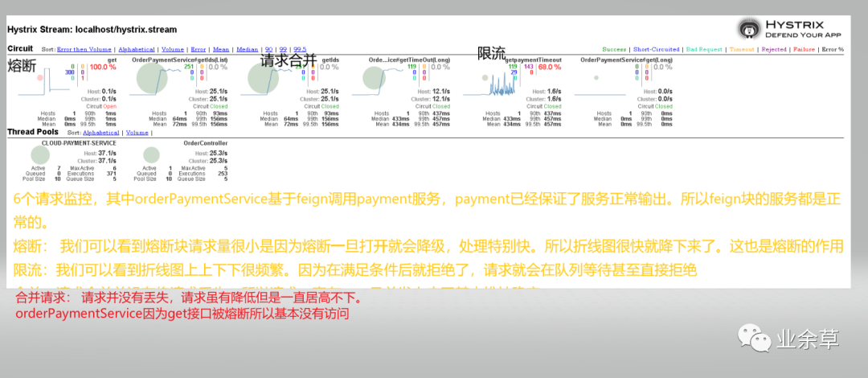Click the Error % legend label
The width and height of the screenshot is (868, 378).
coord(833,49)
